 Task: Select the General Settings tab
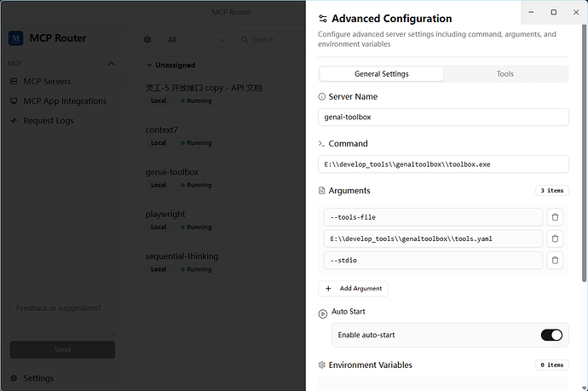(x=382, y=74)
